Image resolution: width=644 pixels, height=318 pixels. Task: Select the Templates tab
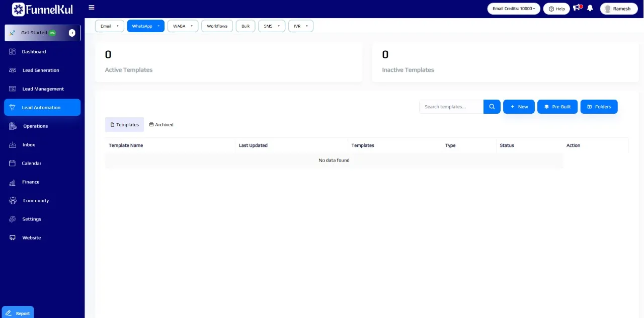tap(124, 125)
